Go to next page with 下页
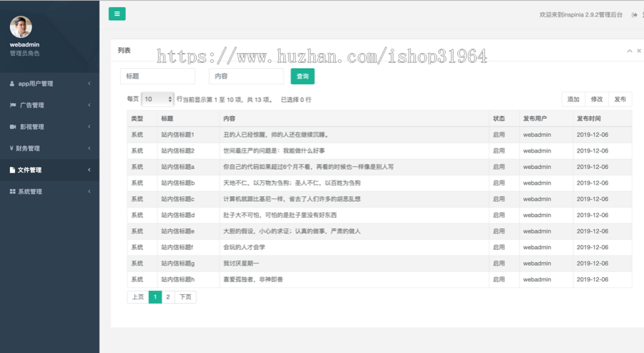 (x=185, y=296)
